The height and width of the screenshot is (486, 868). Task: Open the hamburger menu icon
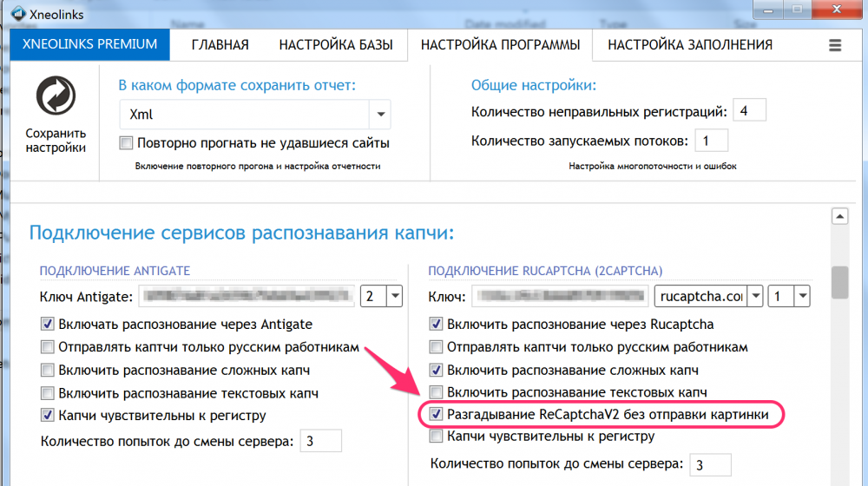tap(835, 45)
